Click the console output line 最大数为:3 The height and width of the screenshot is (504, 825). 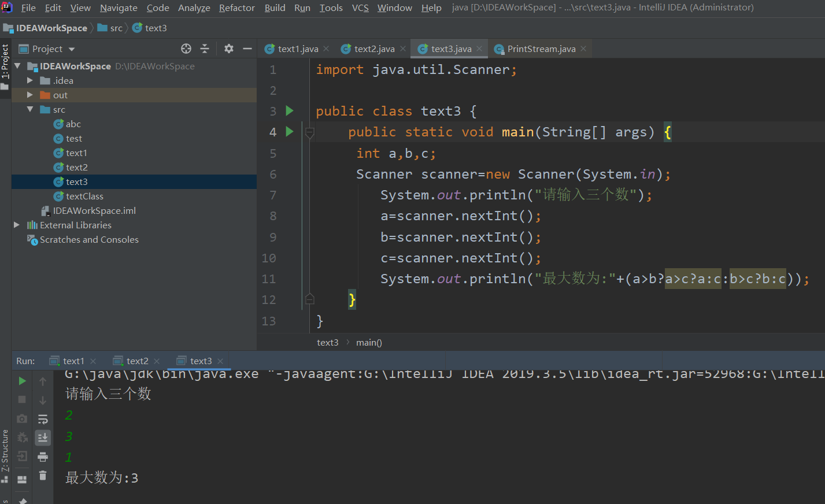102,477
